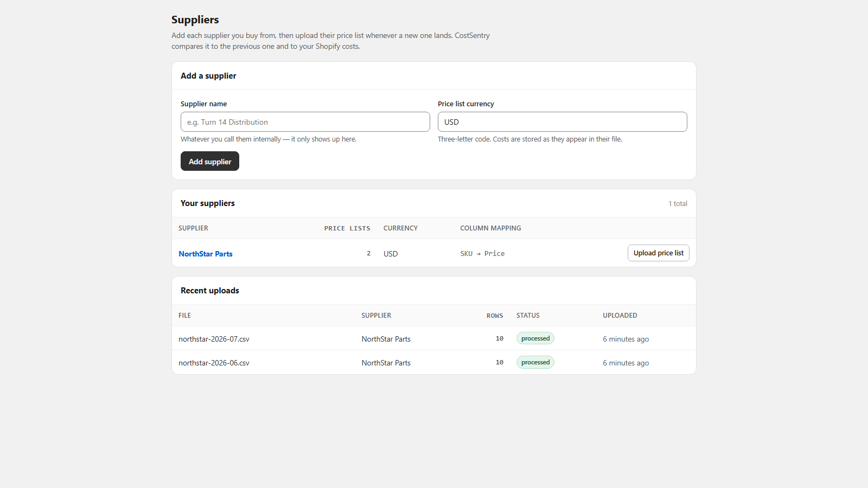This screenshot has height=488, width=868.
Task: Click the Price list currency field label
Action: [466, 104]
